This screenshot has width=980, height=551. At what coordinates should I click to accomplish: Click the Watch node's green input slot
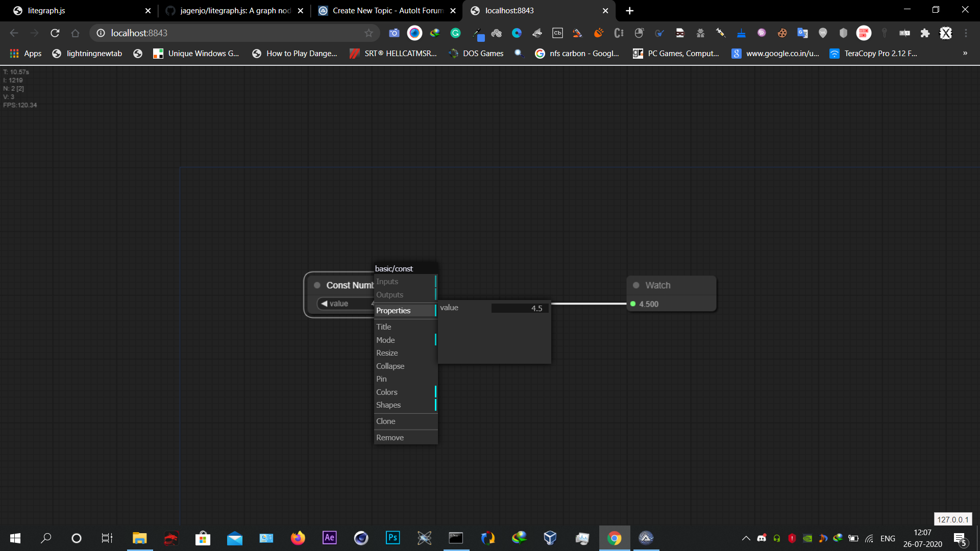point(633,304)
